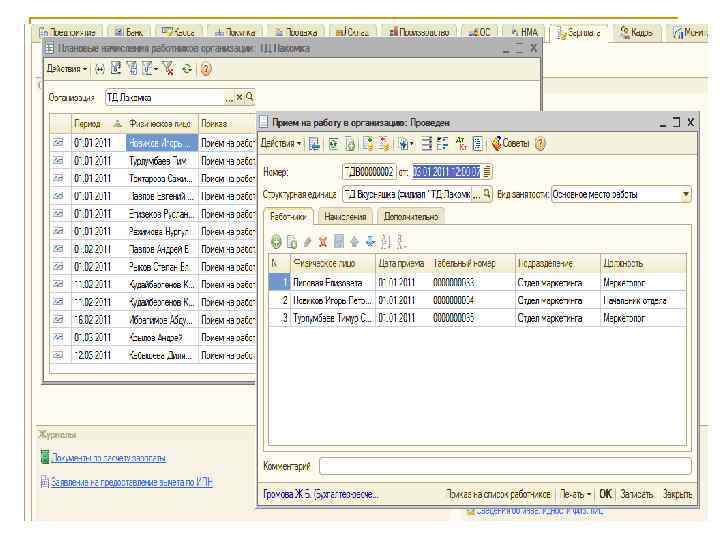Click the navigate icon next to Действия in document toolbar

[x=315, y=144]
